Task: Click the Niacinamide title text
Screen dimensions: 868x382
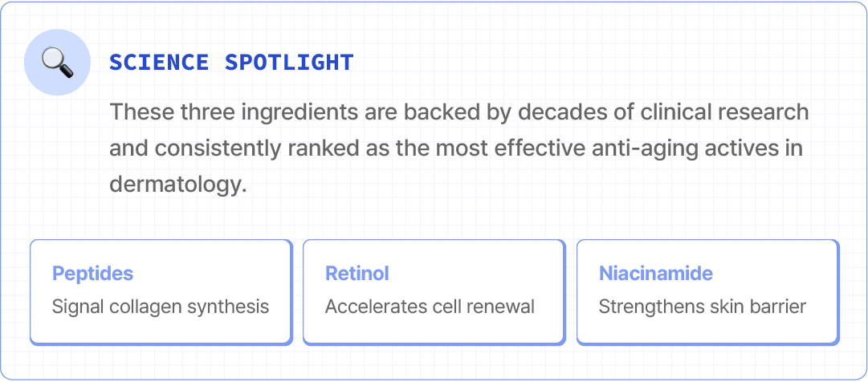Action: 655,274
